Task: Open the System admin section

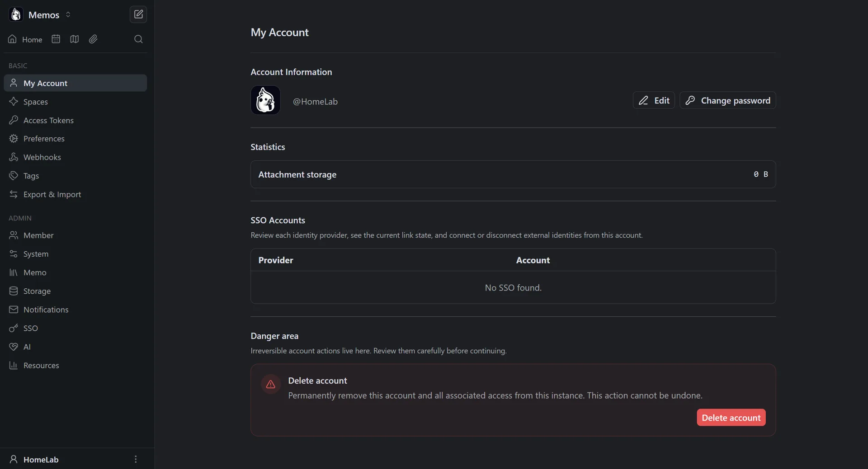Action: coord(75,254)
